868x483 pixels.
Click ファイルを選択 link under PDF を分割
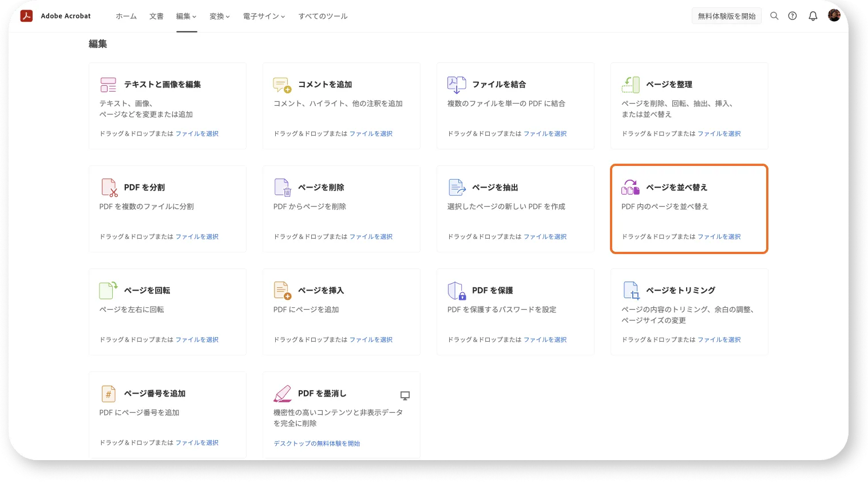click(x=197, y=237)
